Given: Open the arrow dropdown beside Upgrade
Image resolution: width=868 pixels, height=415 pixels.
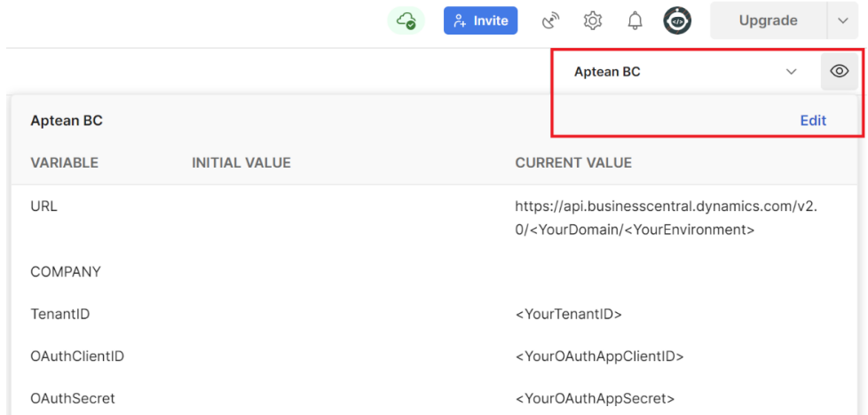Looking at the screenshot, I should [x=842, y=20].
